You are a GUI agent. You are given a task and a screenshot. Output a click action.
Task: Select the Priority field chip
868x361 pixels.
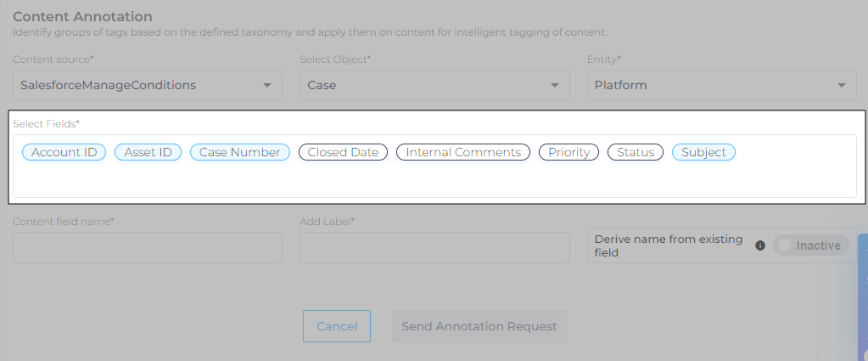tap(568, 152)
